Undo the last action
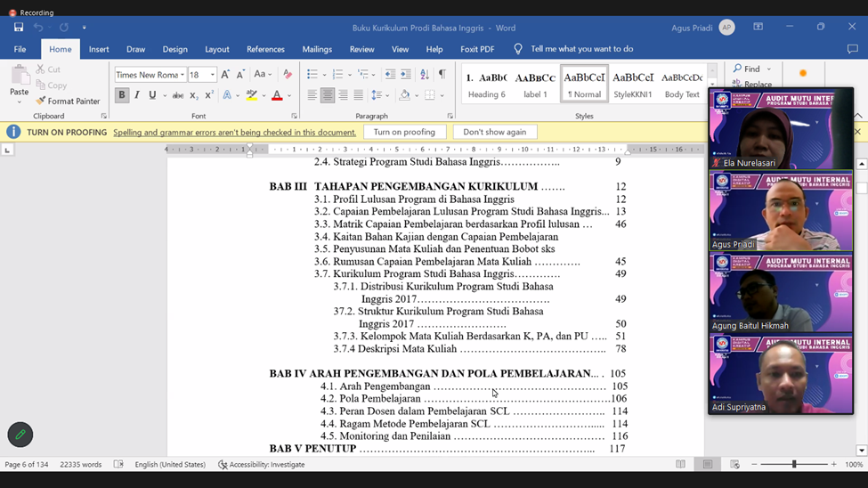The width and height of the screenshot is (868, 488). click(x=37, y=27)
